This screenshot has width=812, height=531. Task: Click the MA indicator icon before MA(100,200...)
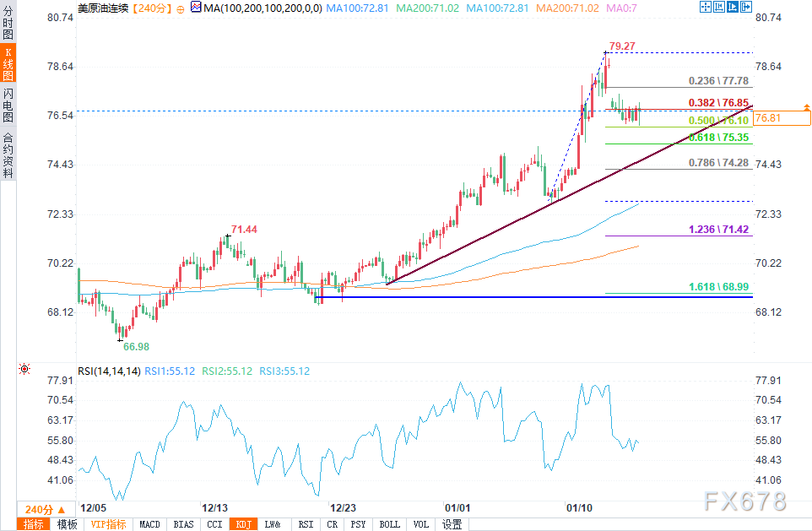(196, 7)
